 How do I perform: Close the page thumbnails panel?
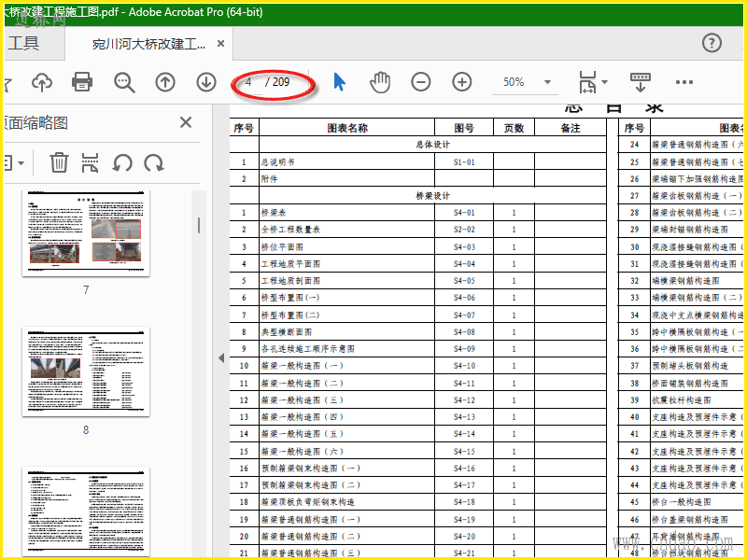(186, 123)
